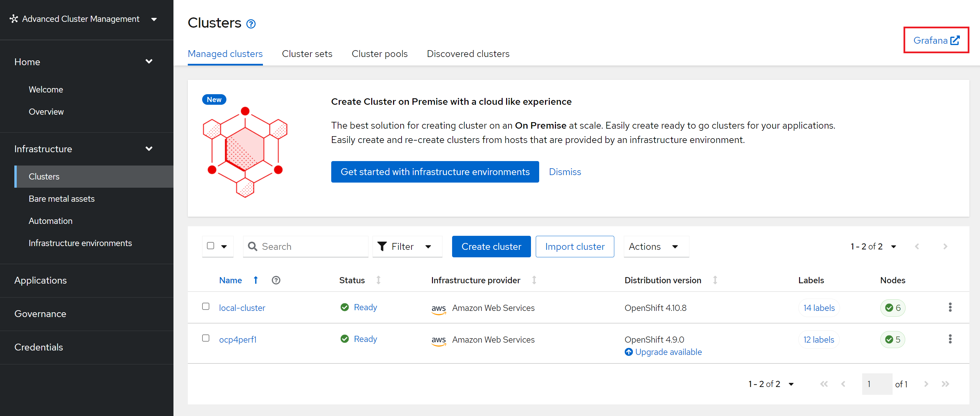The width and height of the screenshot is (980, 416).
Task: Dismiss the On Premise banner
Action: [564, 172]
